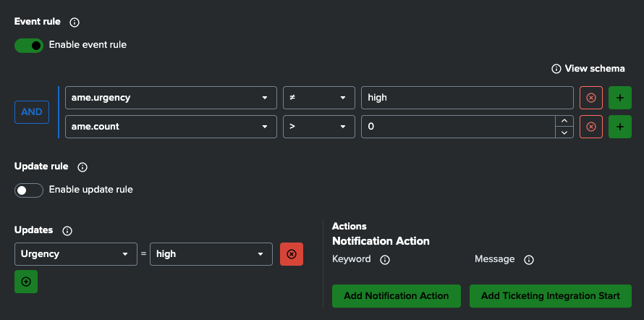The width and height of the screenshot is (644, 320).
Task: Remove the ame.count condition row
Action: (591, 127)
